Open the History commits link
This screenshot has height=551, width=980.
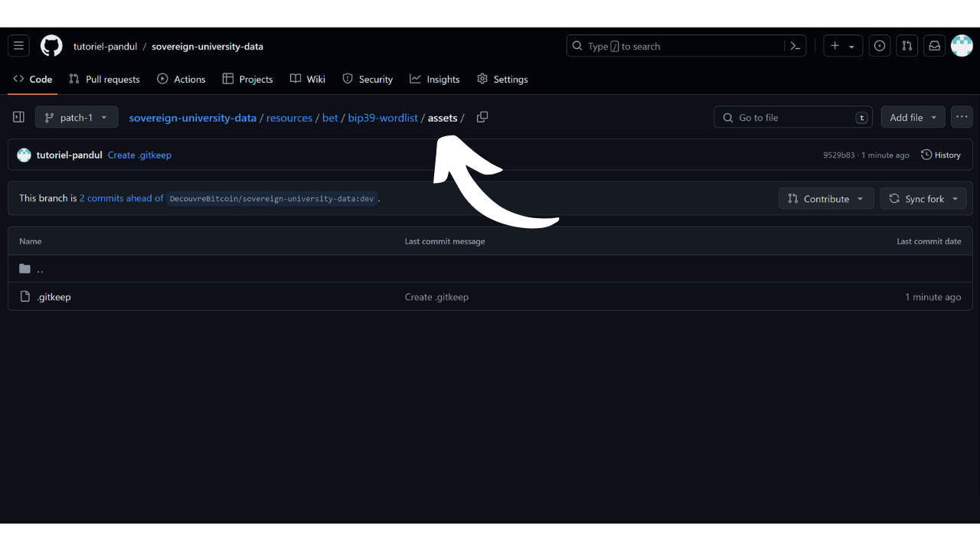click(x=941, y=155)
